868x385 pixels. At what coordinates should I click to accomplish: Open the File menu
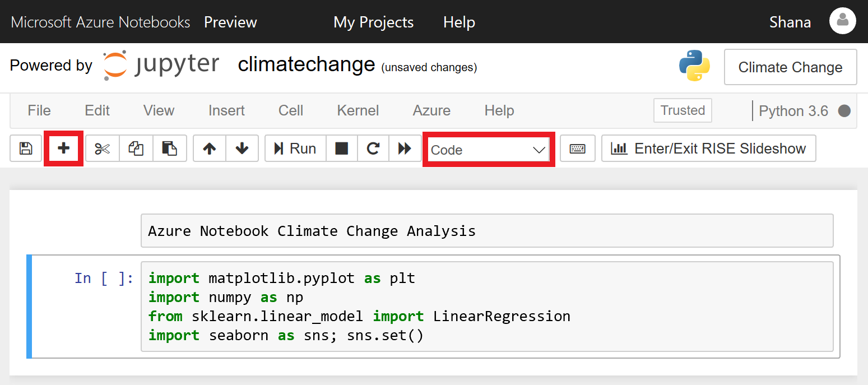[x=39, y=110]
